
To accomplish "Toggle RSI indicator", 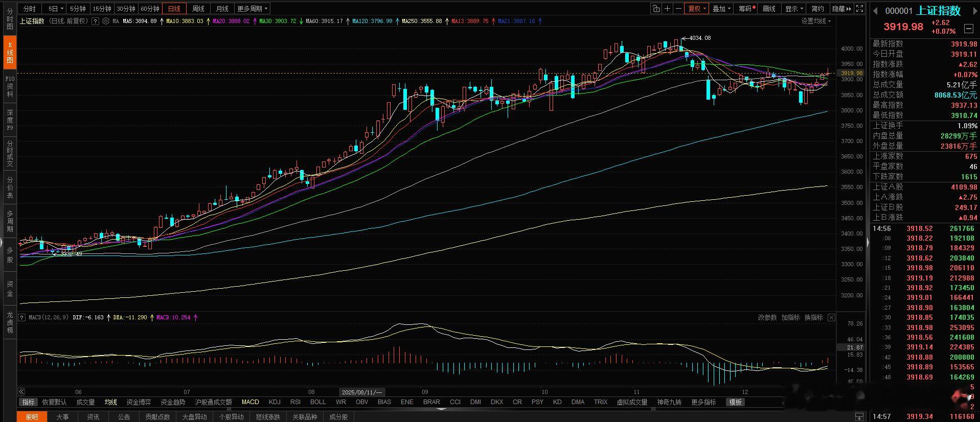I will 295,402.
